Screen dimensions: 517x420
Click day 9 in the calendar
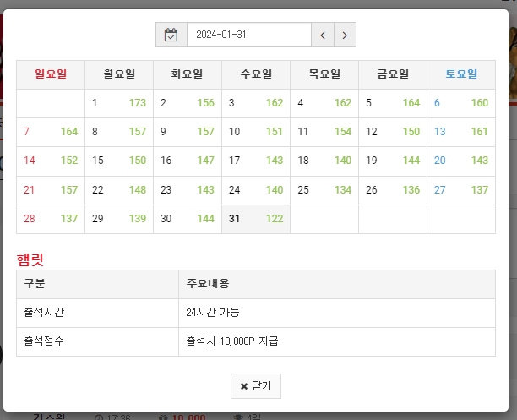(x=188, y=132)
